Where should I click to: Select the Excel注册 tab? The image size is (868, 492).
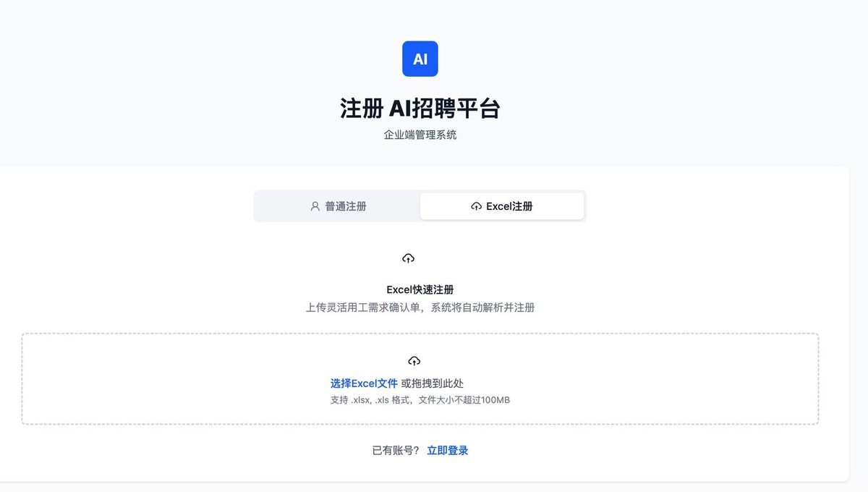point(502,206)
